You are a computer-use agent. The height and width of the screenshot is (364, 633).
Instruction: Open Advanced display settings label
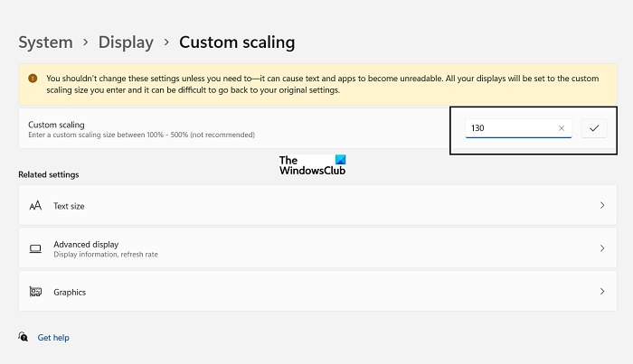pyautogui.click(x=86, y=244)
